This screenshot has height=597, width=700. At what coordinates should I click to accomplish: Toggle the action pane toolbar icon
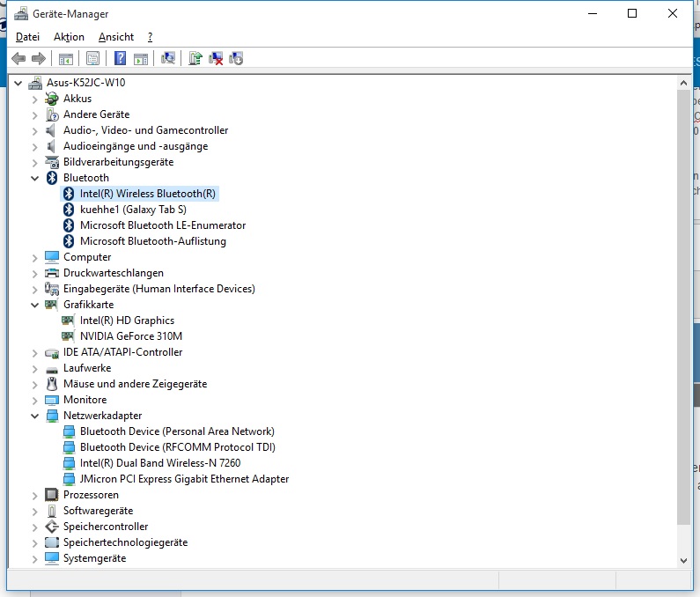tap(141, 58)
